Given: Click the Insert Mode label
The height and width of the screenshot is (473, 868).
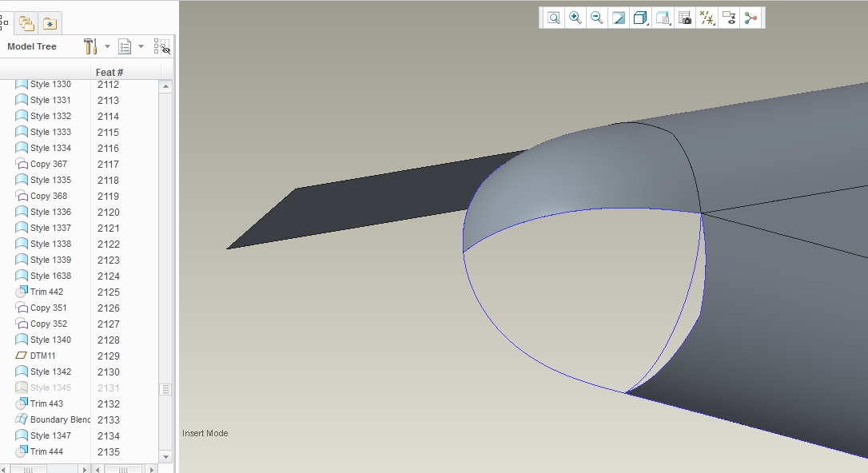Looking at the screenshot, I should [x=205, y=434].
